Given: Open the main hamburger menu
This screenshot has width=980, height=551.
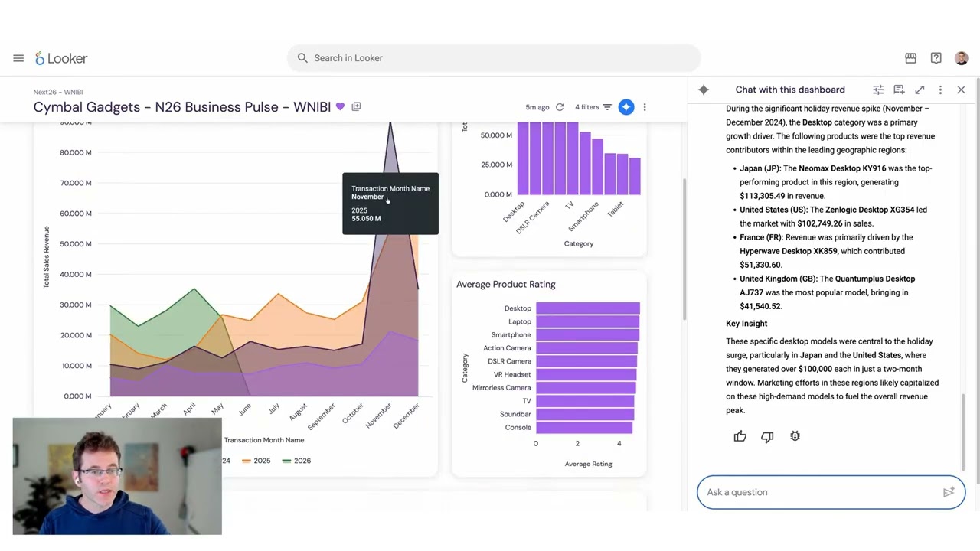Looking at the screenshot, I should click(x=18, y=58).
